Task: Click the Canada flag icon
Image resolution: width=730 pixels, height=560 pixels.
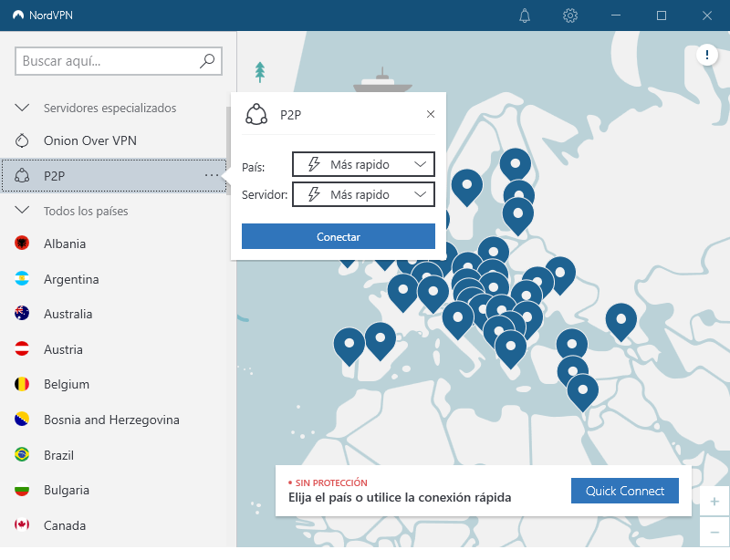Action: [22, 524]
